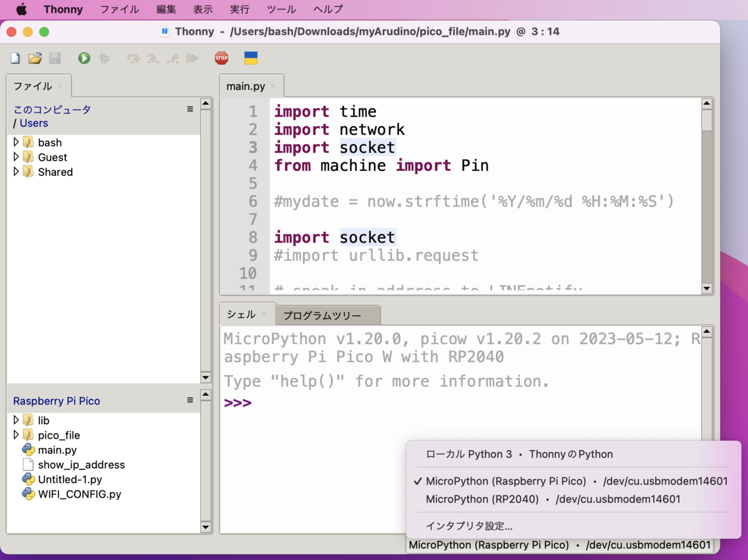
Task: Click the Ukraine flag icon in toolbar
Action: 251,58
